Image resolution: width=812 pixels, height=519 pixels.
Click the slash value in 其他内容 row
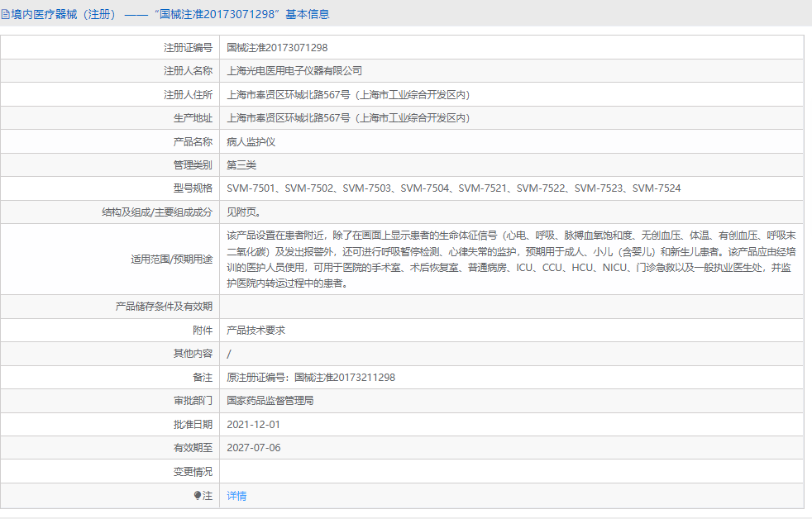pyautogui.click(x=229, y=354)
